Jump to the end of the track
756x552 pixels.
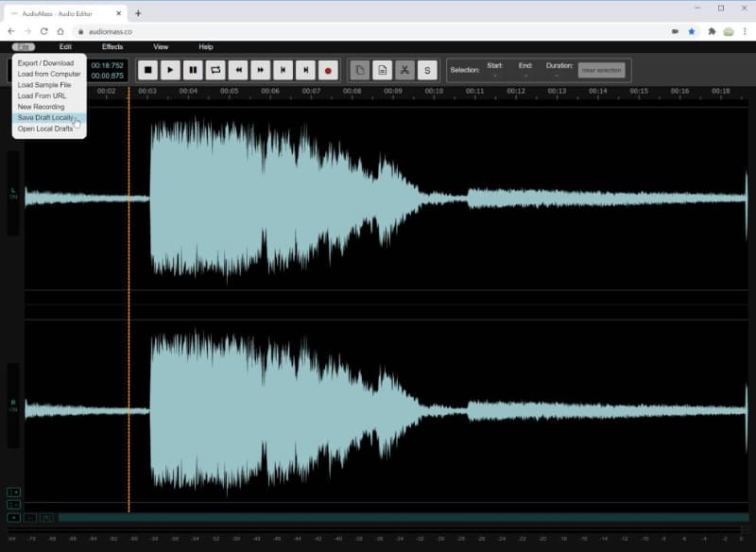tap(305, 70)
